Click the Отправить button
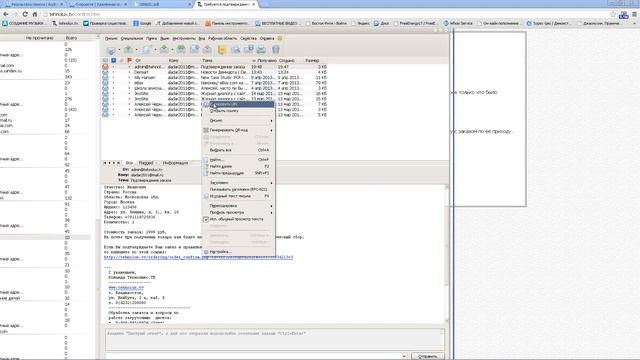Image resolution: width=640 pixels, height=360 pixels. coord(428,356)
